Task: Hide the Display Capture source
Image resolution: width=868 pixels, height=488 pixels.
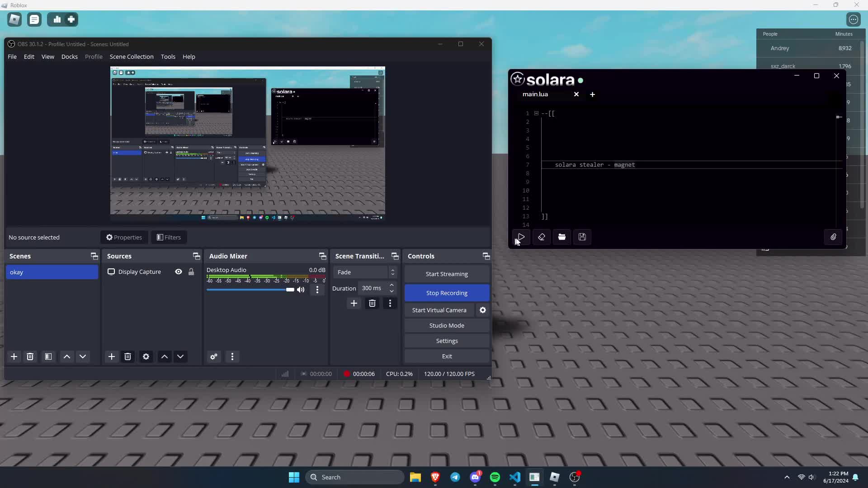Action: pyautogui.click(x=178, y=272)
